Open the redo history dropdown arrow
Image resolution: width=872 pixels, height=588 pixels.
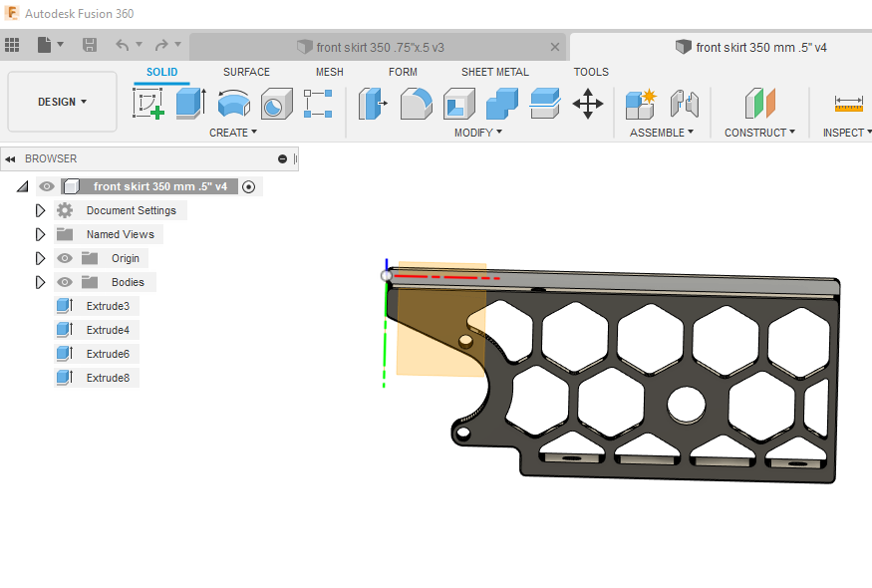click(178, 44)
